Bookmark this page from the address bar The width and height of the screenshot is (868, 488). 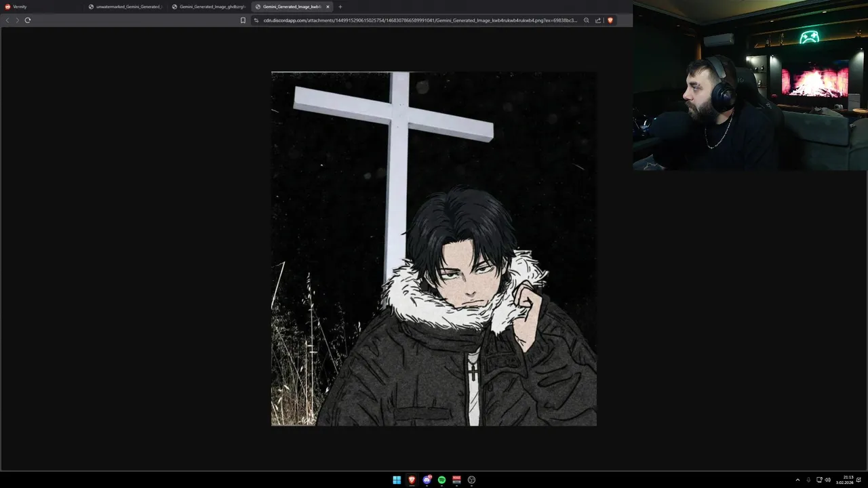[243, 20]
